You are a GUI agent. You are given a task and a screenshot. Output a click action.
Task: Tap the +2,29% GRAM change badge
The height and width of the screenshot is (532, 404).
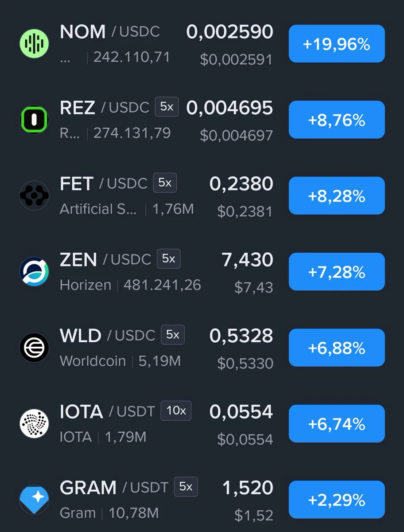click(337, 500)
